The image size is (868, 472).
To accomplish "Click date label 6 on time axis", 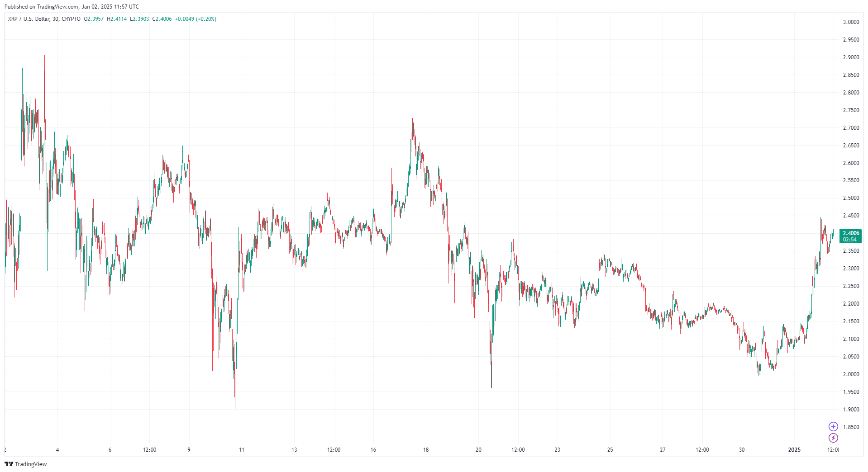I will (x=110, y=450).
